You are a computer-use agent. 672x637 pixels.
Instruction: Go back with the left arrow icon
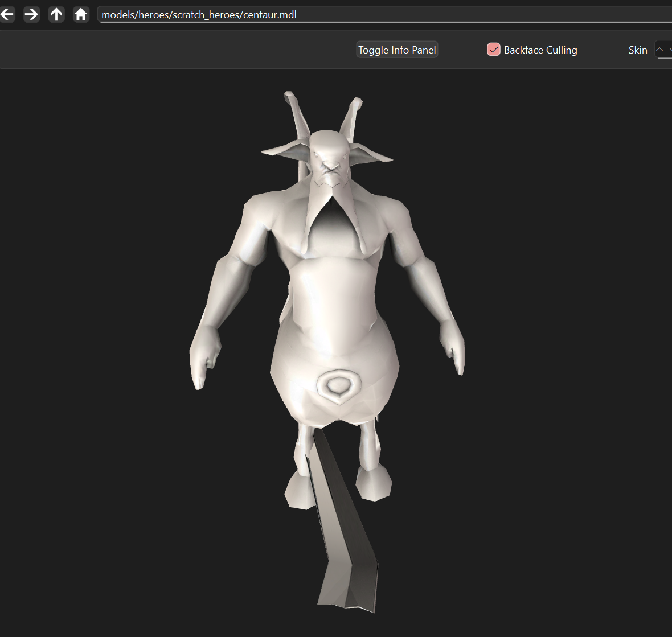point(7,15)
